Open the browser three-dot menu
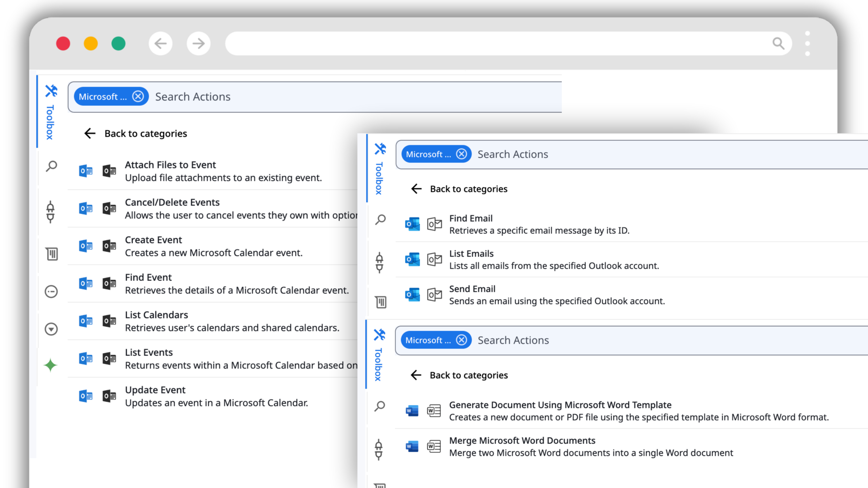 tap(807, 43)
